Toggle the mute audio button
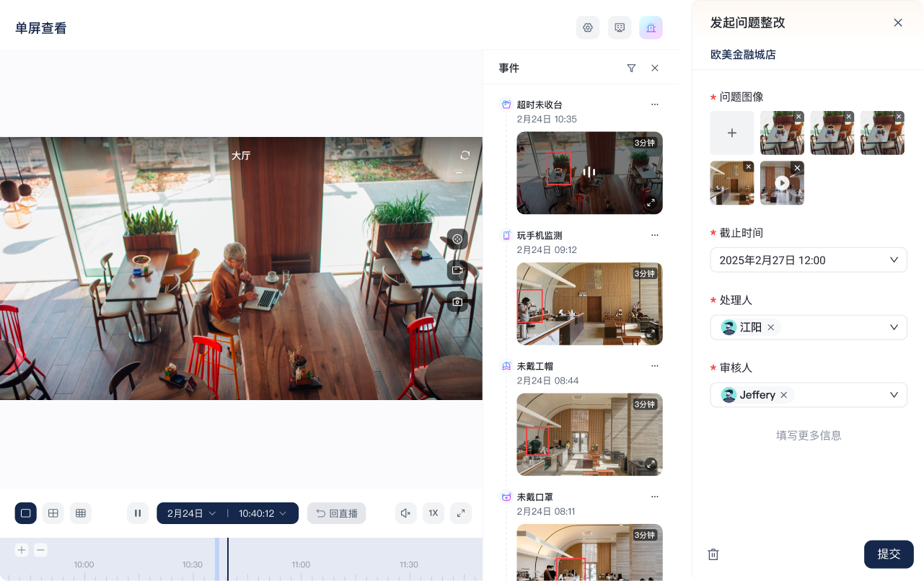 [x=406, y=513]
